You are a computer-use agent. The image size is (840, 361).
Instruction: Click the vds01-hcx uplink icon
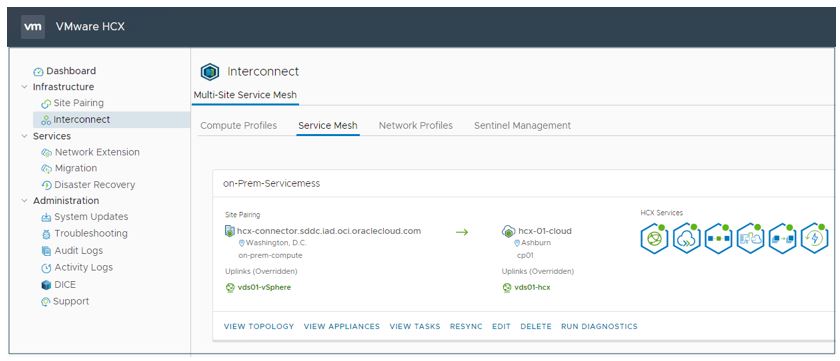tap(507, 288)
